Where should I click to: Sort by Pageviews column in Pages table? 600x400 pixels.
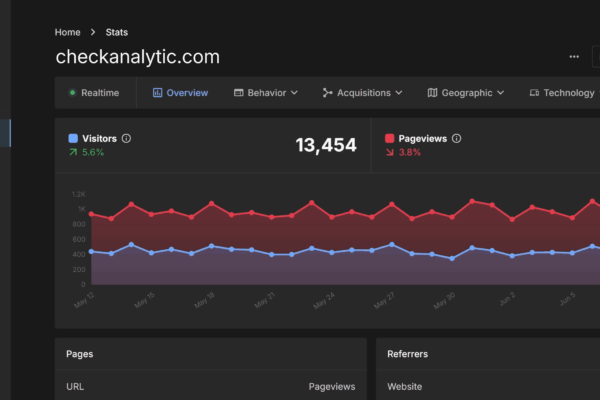[x=332, y=387]
